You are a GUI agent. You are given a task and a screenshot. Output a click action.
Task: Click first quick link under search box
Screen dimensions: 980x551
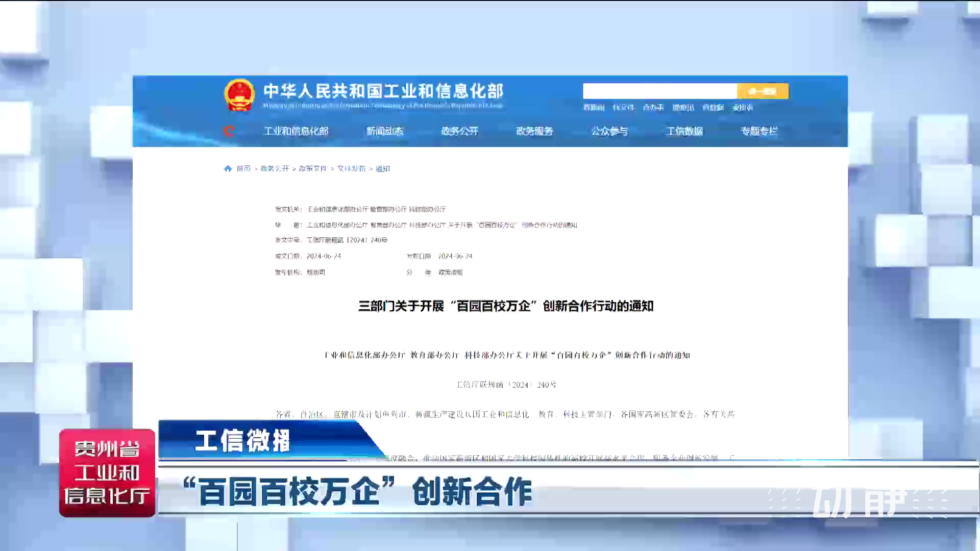594,107
